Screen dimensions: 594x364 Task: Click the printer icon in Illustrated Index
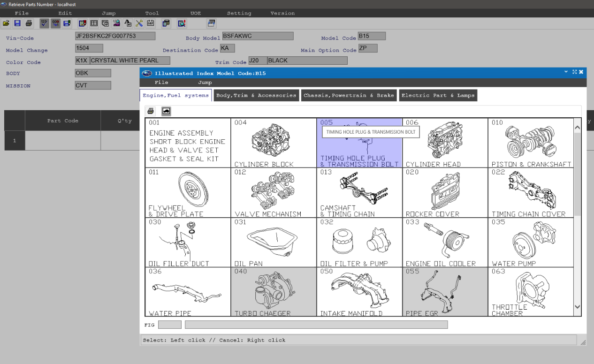[151, 111]
